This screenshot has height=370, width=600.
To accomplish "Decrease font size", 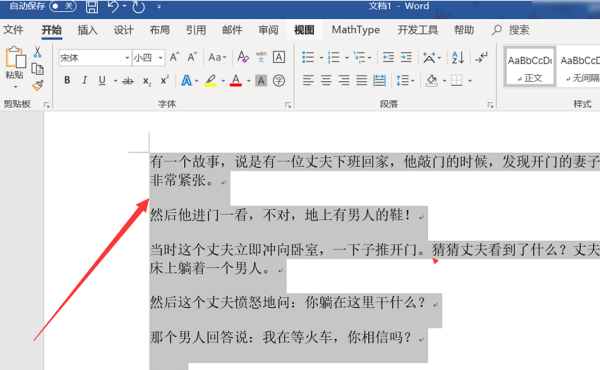I will click(192, 57).
